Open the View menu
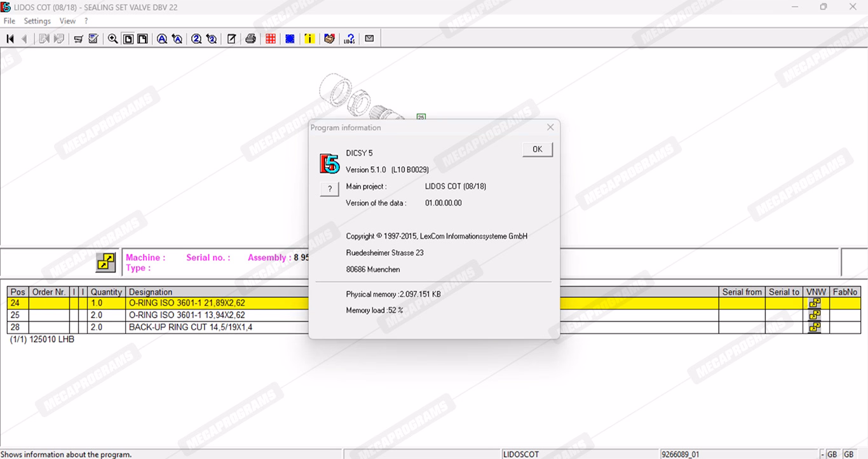This screenshot has height=459, width=868. 67,21
